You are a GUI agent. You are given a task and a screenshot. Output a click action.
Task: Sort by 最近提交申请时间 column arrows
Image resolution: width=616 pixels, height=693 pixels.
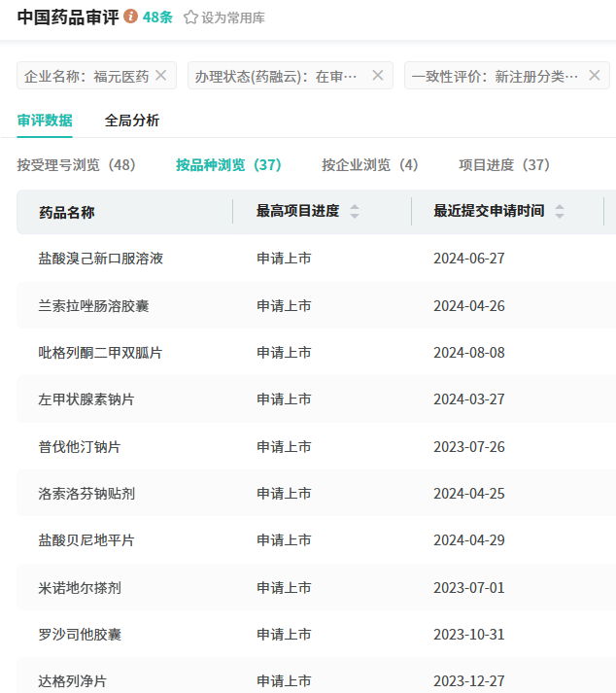click(x=560, y=212)
